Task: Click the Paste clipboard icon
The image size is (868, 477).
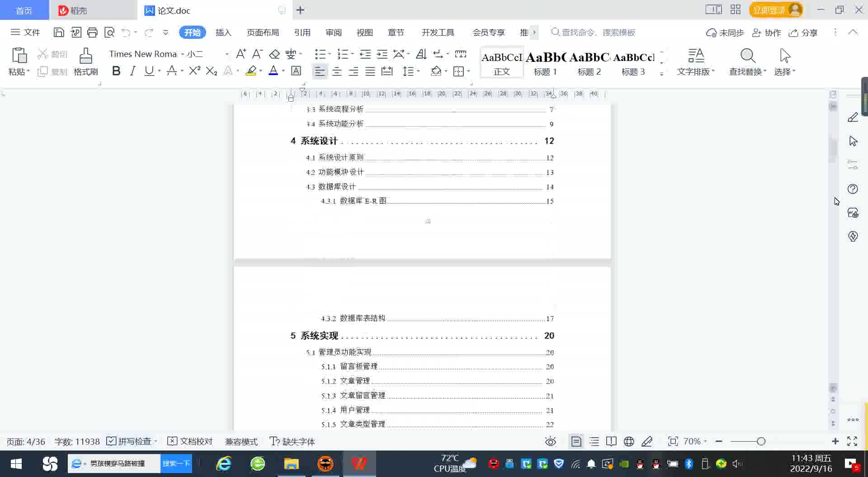Action: pyautogui.click(x=19, y=55)
